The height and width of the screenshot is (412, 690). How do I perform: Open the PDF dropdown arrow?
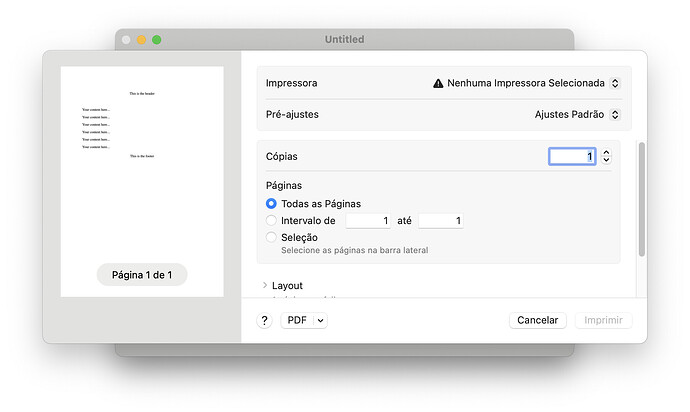(320, 320)
